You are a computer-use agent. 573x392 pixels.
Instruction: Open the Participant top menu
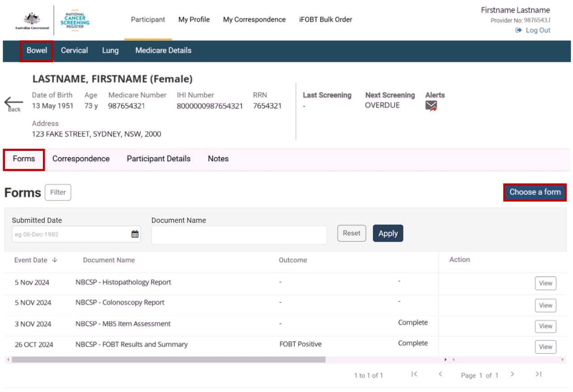[148, 20]
